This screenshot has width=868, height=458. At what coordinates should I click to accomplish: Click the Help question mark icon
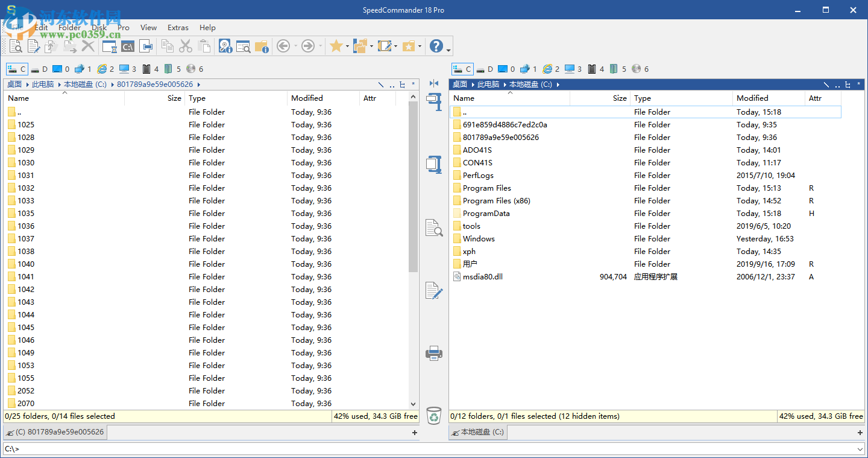436,46
